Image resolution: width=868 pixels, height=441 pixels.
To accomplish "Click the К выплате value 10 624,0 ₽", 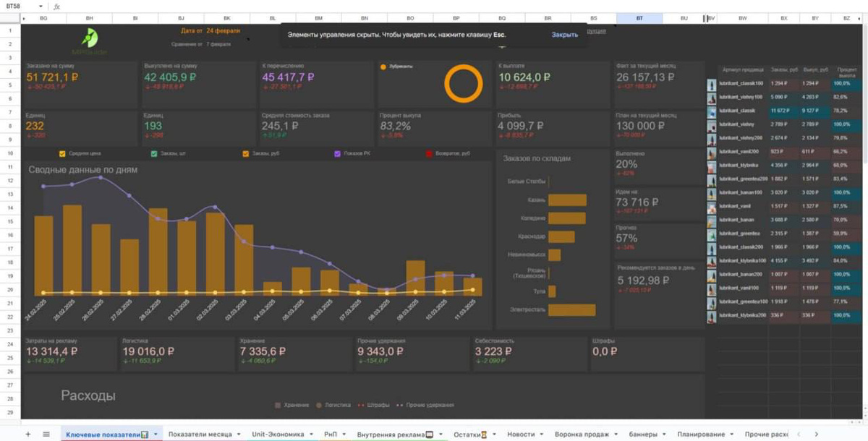I will point(524,77).
